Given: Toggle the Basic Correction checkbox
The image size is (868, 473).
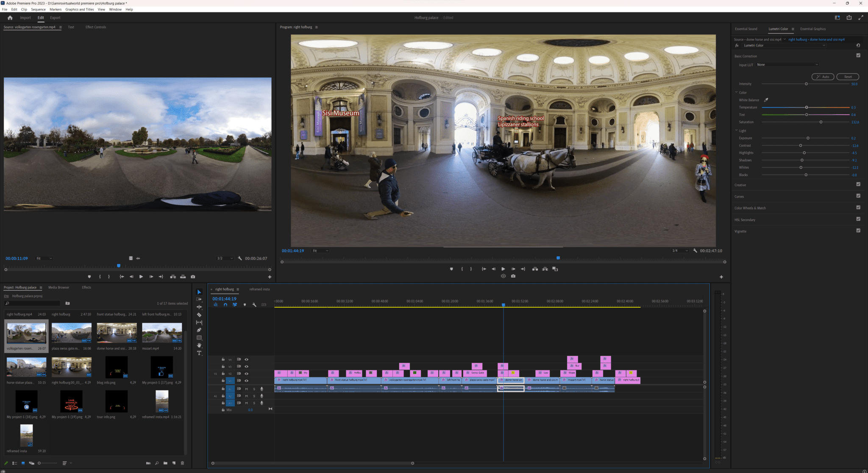Looking at the screenshot, I should coord(858,56).
